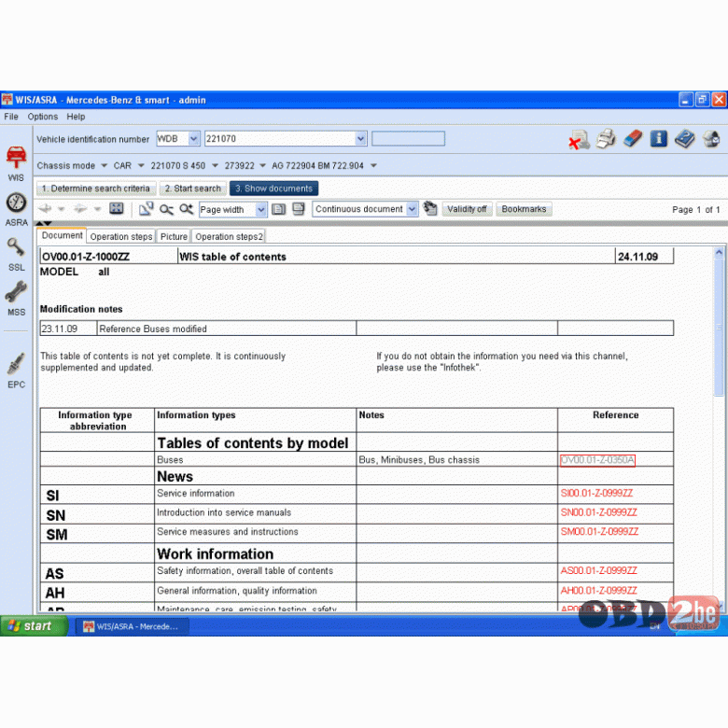Click the vertical scrollbar thumb of the document

point(719,327)
